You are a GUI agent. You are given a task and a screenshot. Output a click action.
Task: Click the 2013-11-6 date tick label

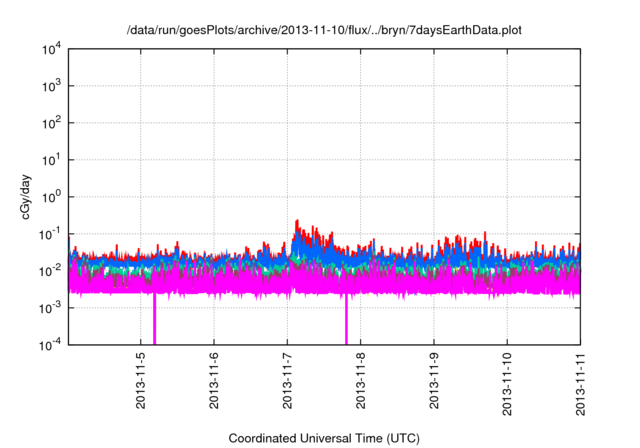pyautogui.click(x=214, y=381)
